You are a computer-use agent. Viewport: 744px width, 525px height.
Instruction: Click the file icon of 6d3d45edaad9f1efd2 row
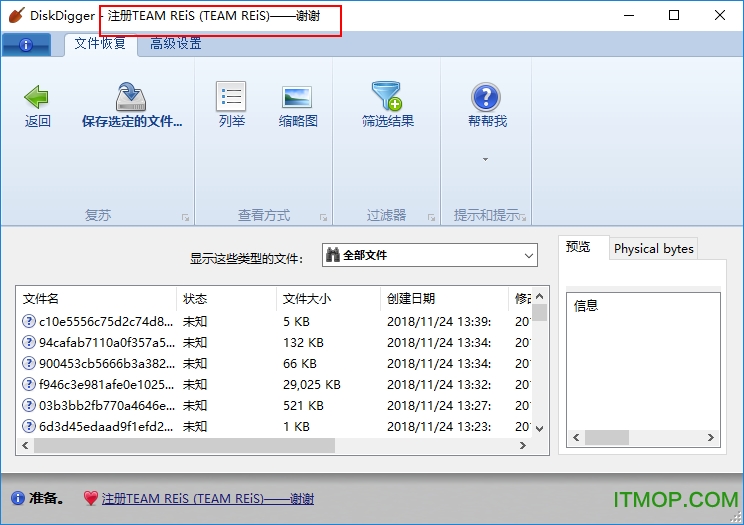click(29, 426)
